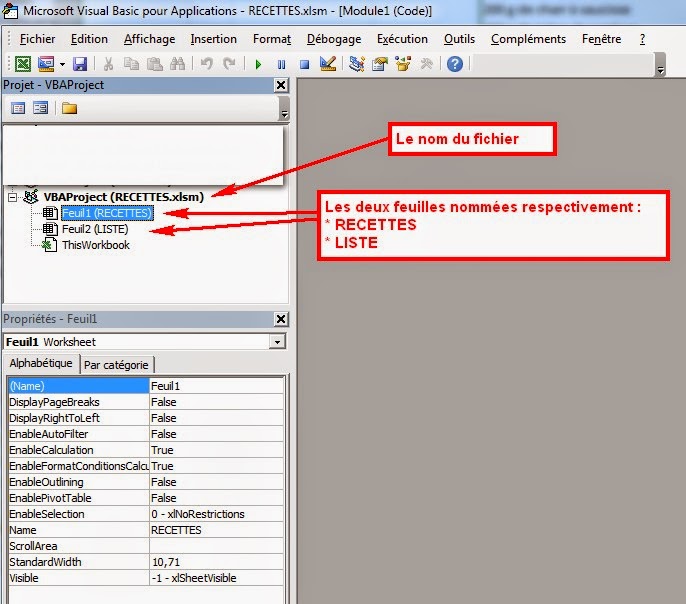This screenshot has width=686, height=604.
Task: Select the EnableOutlining property
Action: tap(79, 482)
